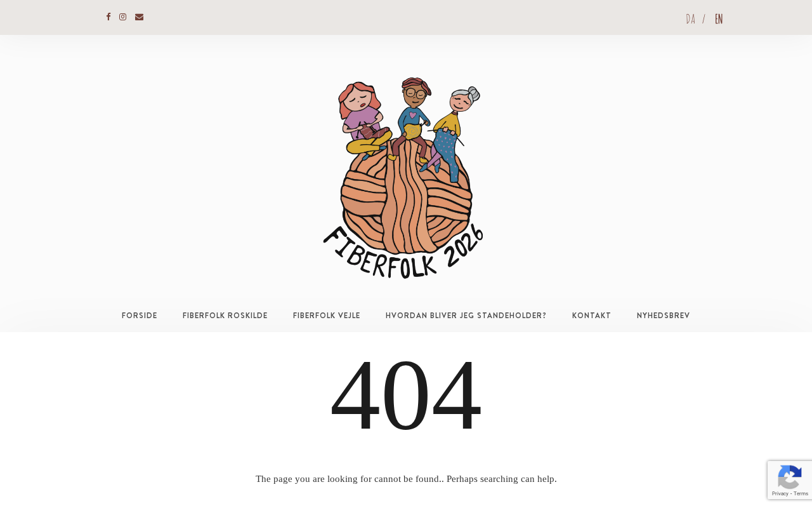812x508 pixels.
Task: Click the reCAPTCHA Privacy link
Action: [x=780, y=493]
